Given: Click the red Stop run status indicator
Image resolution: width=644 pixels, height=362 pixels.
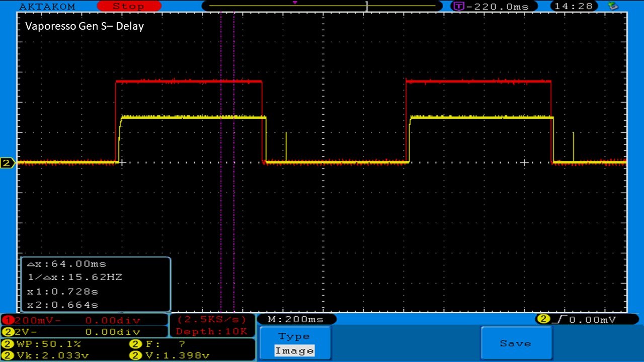Looking at the screenshot, I should [x=128, y=6].
